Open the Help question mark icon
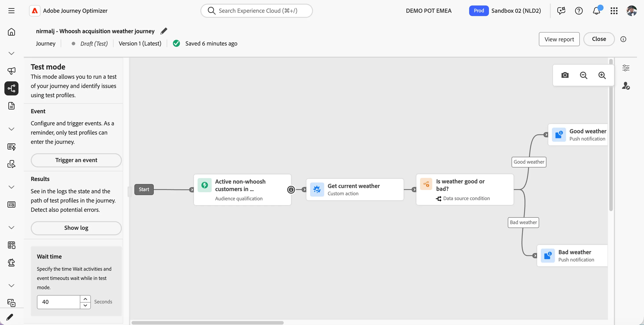This screenshot has width=644, height=325. click(579, 11)
